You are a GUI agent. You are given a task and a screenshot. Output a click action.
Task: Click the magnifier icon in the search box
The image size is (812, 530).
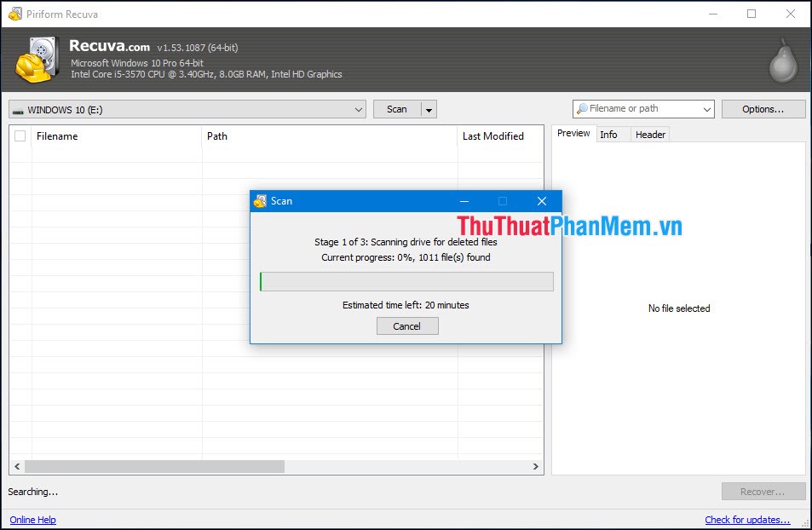coord(582,109)
